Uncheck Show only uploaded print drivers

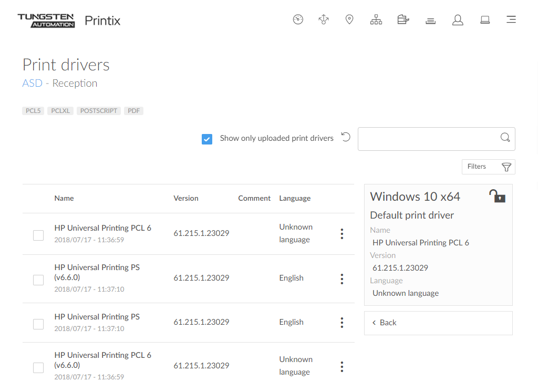pos(207,139)
